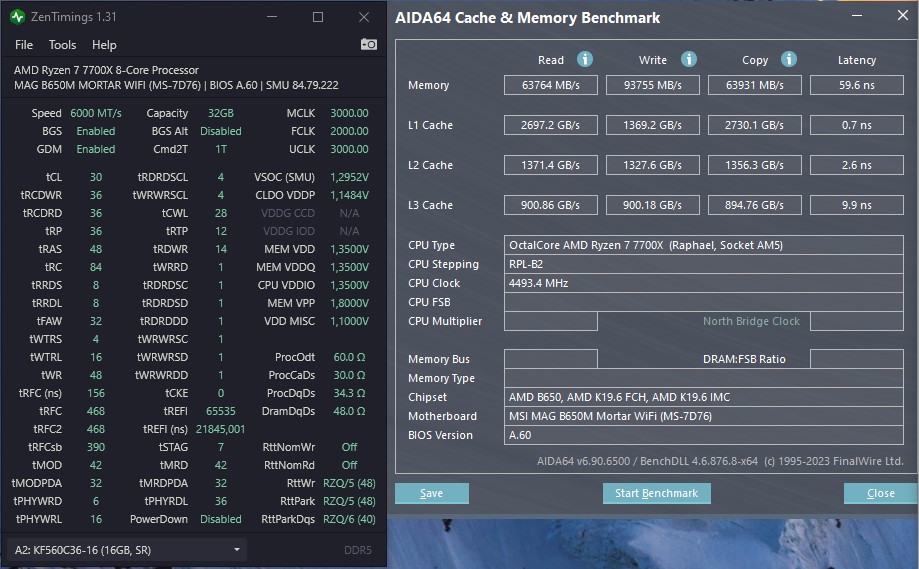This screenshot has width=919, height=569.
Task: Open the Tools menu in ZenTimings
Action: pos(62,45)
